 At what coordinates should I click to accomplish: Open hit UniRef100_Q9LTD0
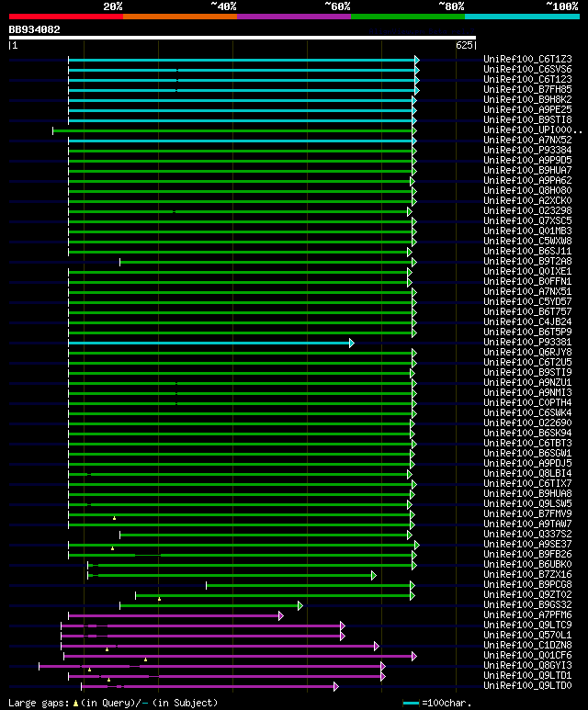coord(527,686)
